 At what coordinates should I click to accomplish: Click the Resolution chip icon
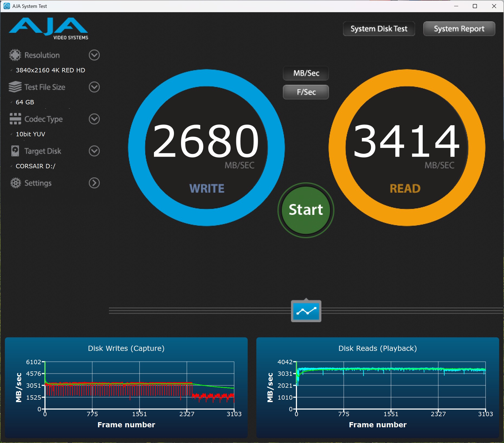15,55
